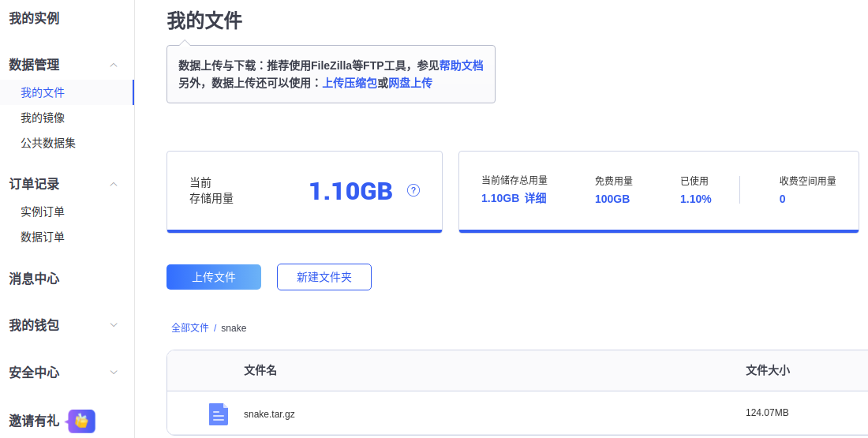The height and width of the screenshot is (438, 868).
Task: Click the 我的钱包 section title
Action: pyautogui.click(x=34, y=325)
